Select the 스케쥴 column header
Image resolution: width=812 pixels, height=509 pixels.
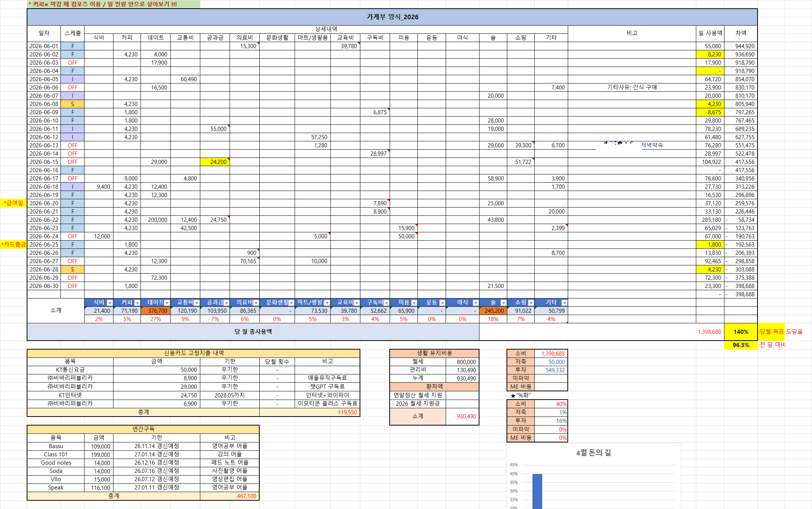coord(73,33)
